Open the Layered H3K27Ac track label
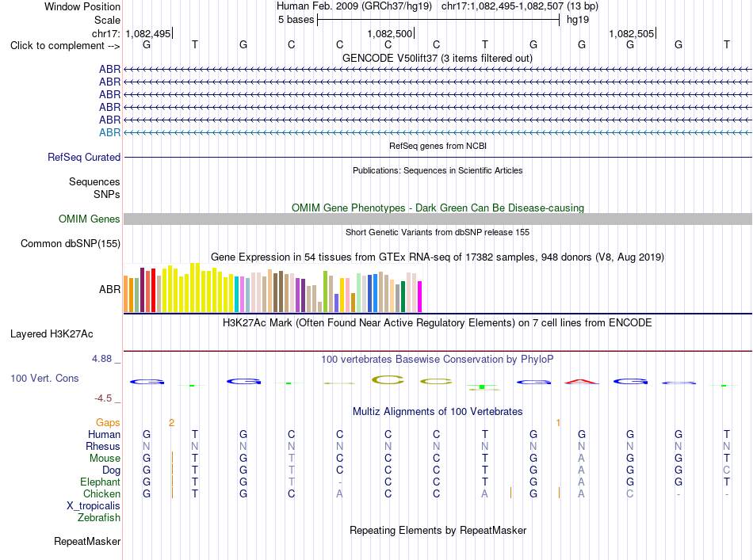Viewport: 753px width, 560px height. (52, 333)
